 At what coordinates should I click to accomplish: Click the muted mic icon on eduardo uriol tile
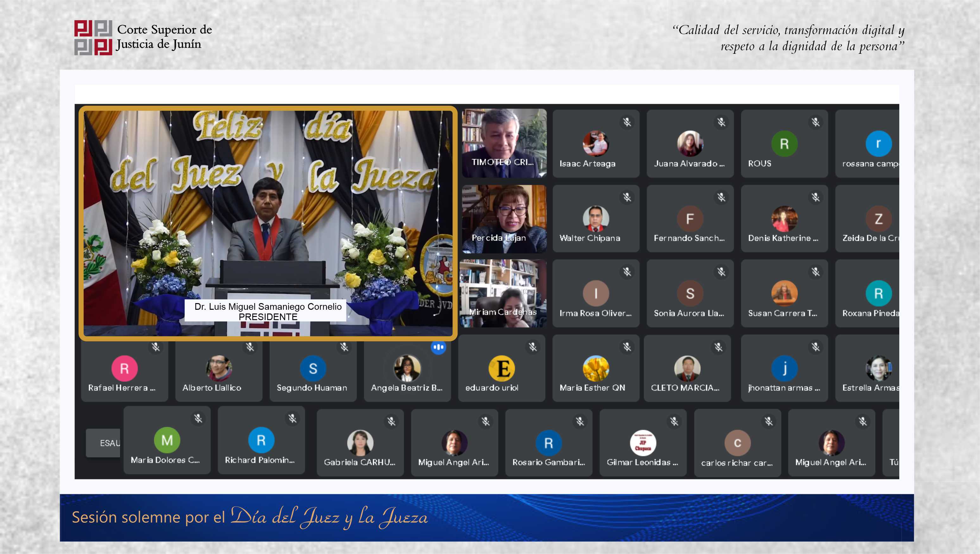click(533, 347)
